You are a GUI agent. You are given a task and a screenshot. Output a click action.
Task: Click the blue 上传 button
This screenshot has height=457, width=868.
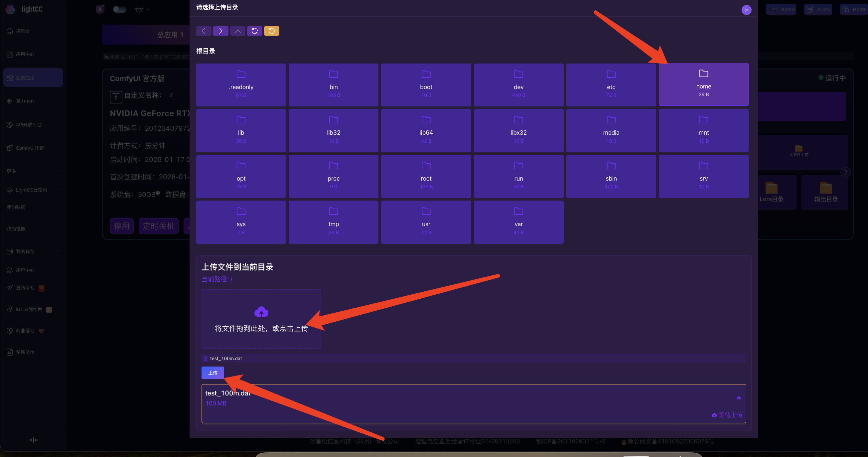click(x=213, y=373)
